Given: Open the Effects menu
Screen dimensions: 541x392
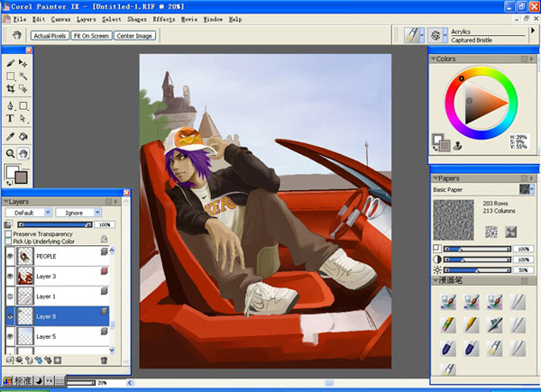Looking at the screenshot, I should coord(164,19).
